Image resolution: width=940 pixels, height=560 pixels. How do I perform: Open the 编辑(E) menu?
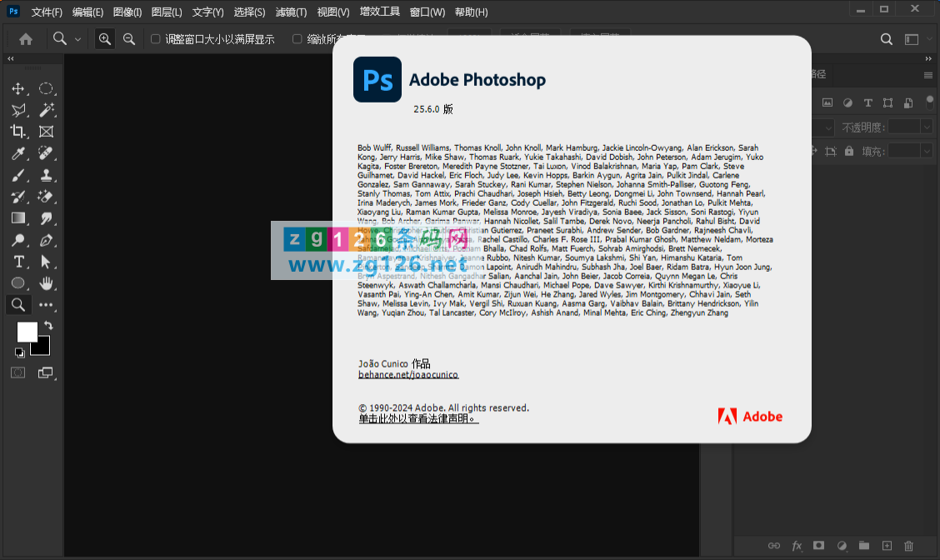coord(87,12)
